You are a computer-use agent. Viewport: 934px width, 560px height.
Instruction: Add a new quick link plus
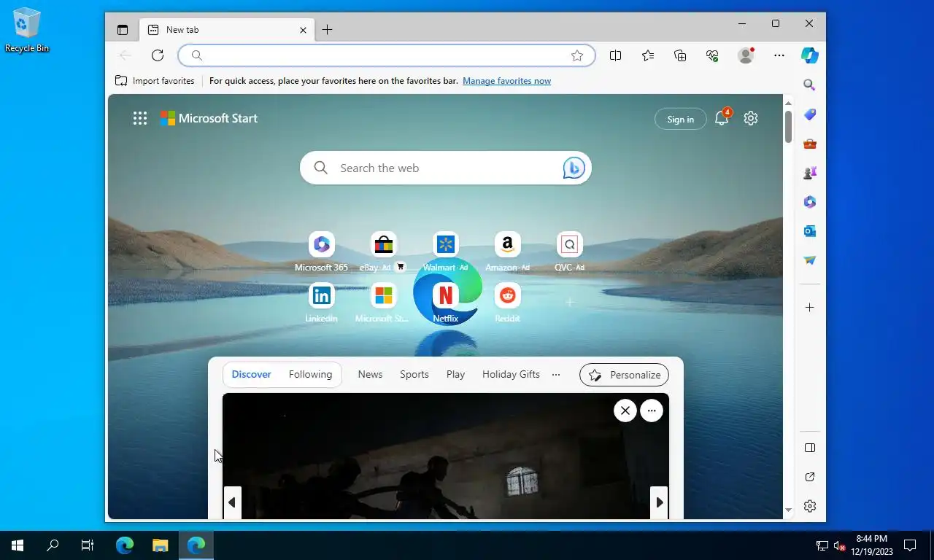(x=570, y=301)
